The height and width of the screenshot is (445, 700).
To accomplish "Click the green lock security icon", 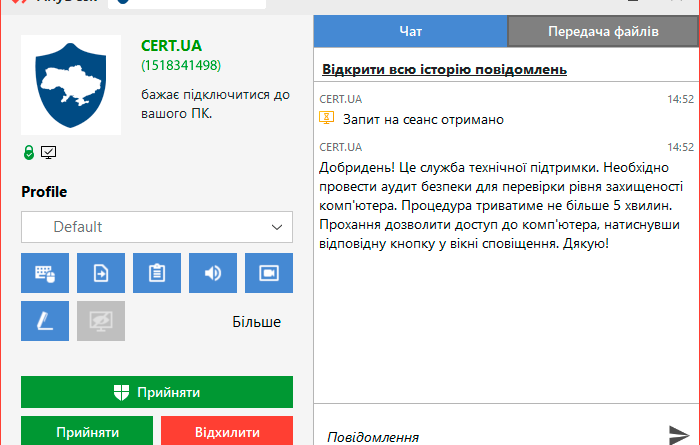I will point(29,152).
